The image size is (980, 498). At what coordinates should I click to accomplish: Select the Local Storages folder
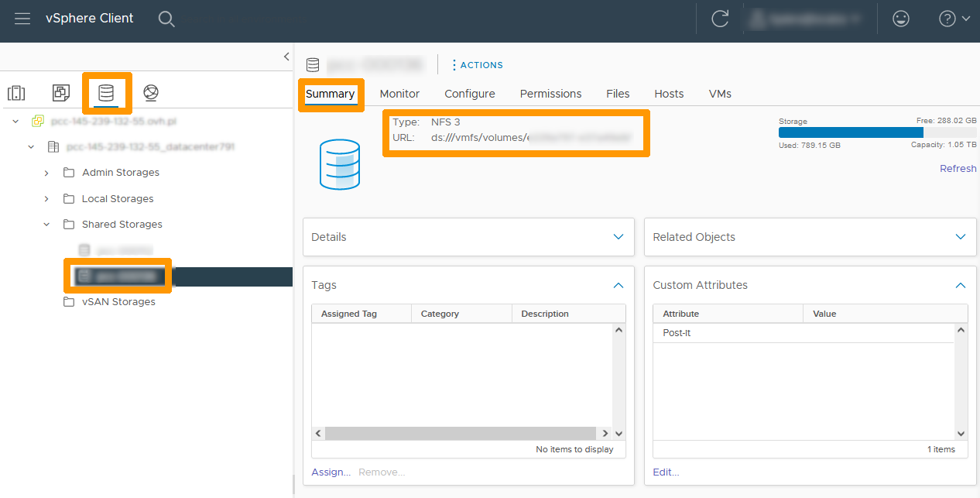(x=118, y=199)
